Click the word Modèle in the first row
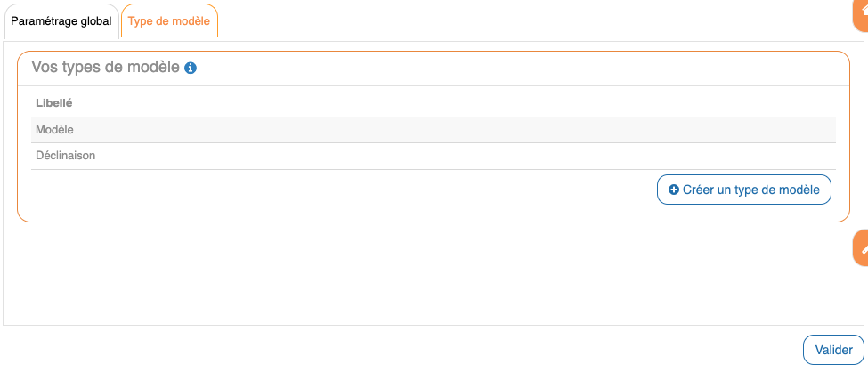The image size is (868, 372). pyautogui.click(x=54, y=130)
